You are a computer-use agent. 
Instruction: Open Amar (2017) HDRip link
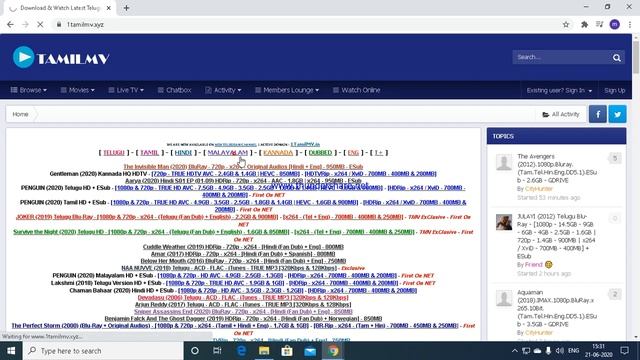pyautogui.click(x=243, y=254)
